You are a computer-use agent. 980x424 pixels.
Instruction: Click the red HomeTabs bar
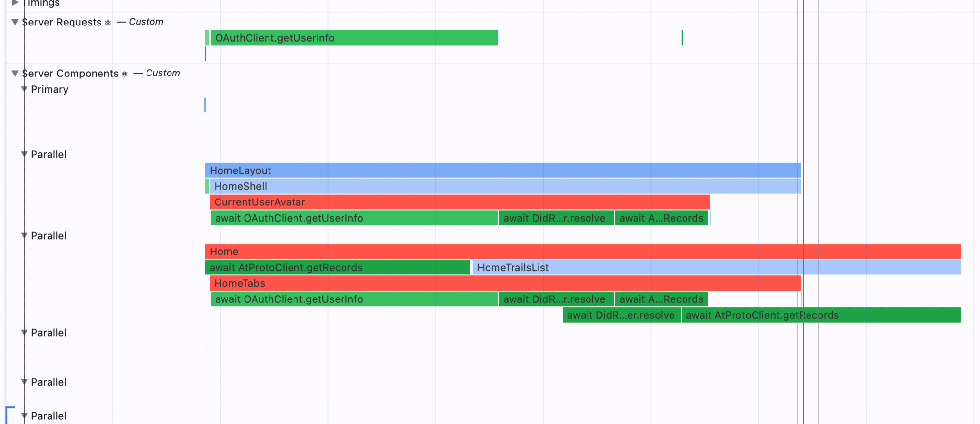[505, 283]
